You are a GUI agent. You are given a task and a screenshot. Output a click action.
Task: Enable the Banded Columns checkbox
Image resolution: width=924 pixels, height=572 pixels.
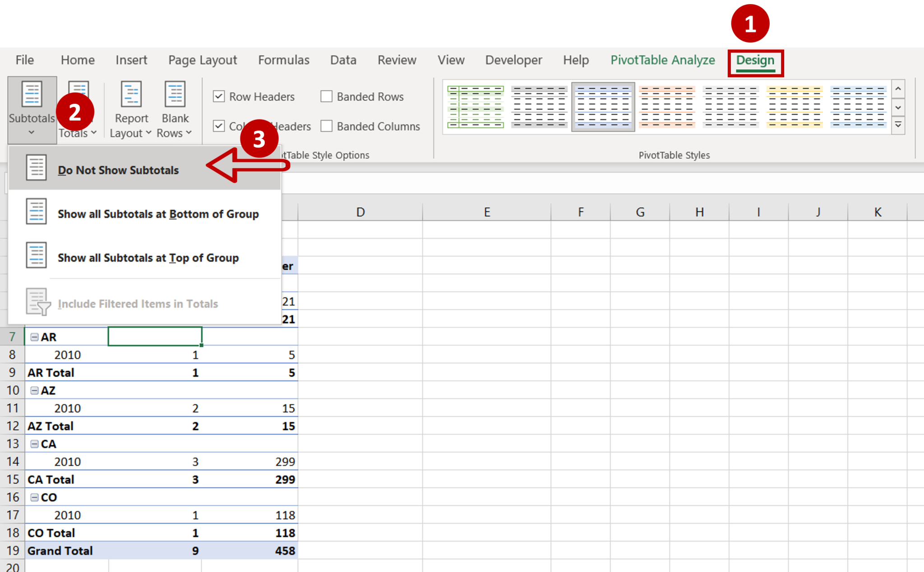tap(326, 126)
